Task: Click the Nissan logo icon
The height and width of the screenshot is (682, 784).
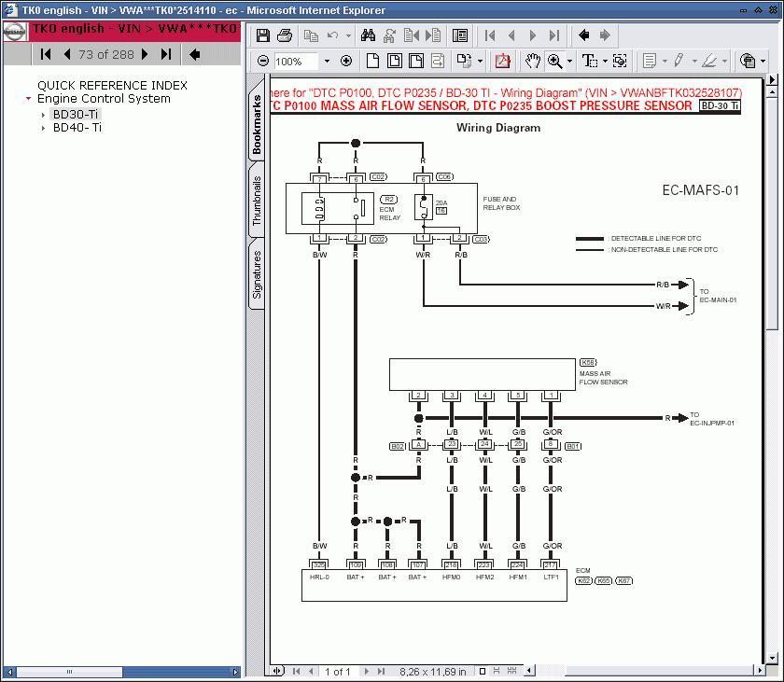Action: (x=15, y=32)
